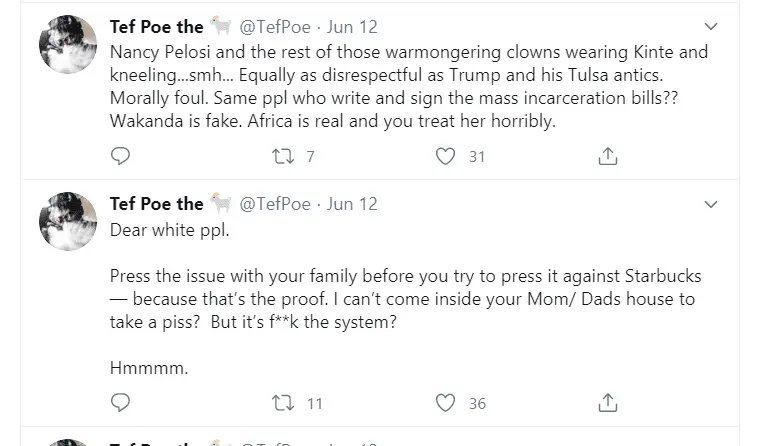Image resolution: width=764 pixels, height=446 pixels.
Task: Click @TefPoe handle on the first tweet
Action: point(275,27)
